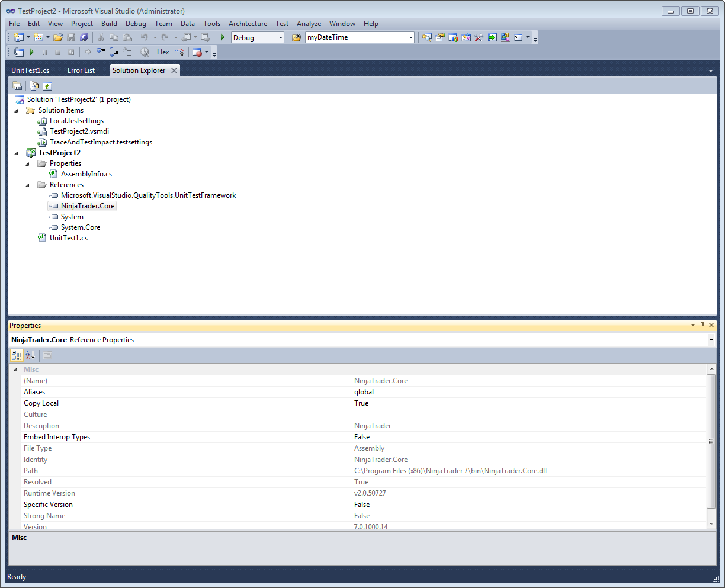Click Show All Files icon in Solution Explorer
The width and height of the screenshot is (725, 588).
[34, 86]
